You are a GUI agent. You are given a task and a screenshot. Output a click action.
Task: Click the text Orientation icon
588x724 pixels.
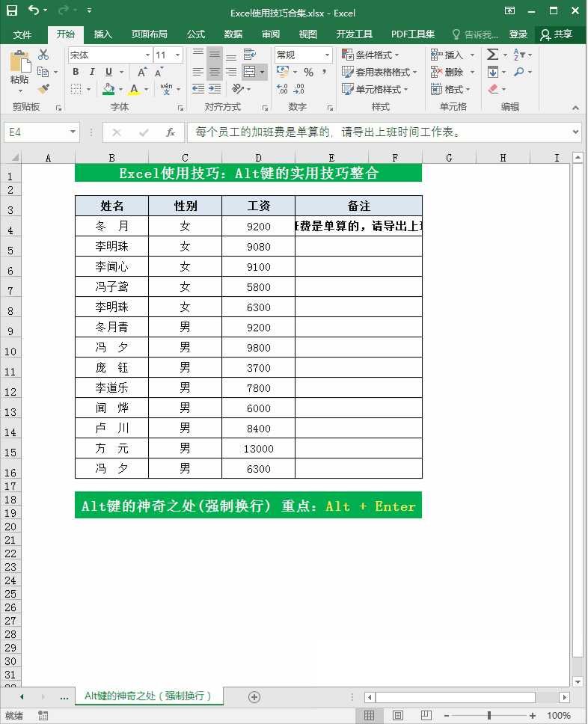(x=238, y=89)
